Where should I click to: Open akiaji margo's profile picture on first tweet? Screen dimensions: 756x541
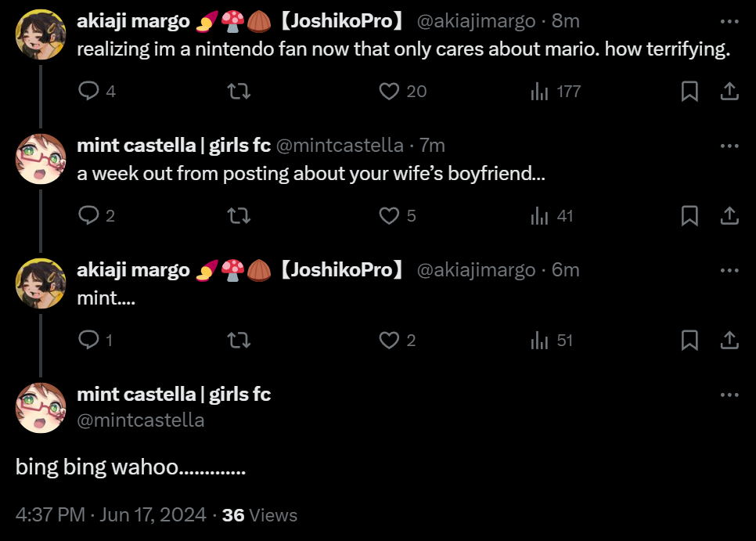pyautogui.click(x=41, y=34)
